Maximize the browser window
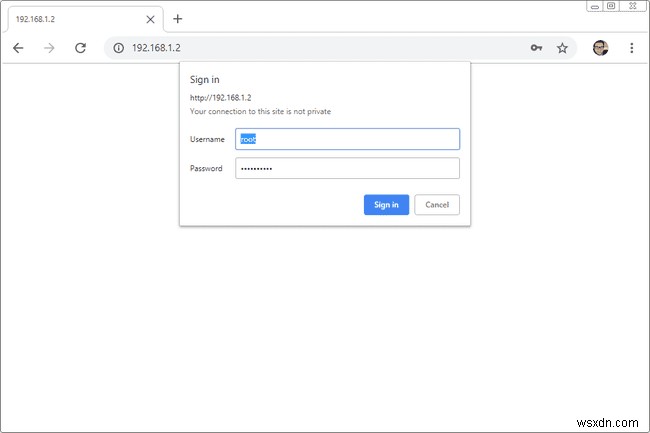Viewport: 650px width, 433px height. (611, 6)
